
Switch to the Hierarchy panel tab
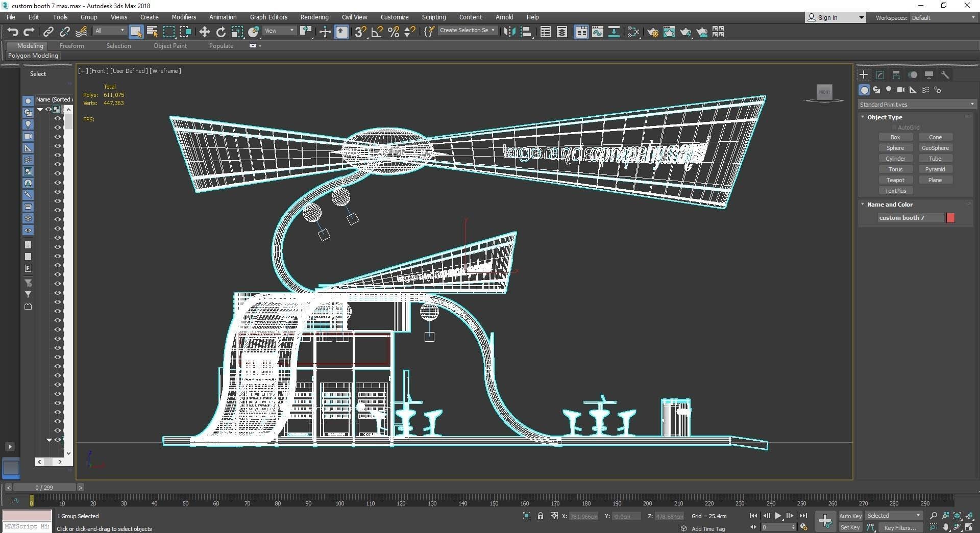pos(896,74)
